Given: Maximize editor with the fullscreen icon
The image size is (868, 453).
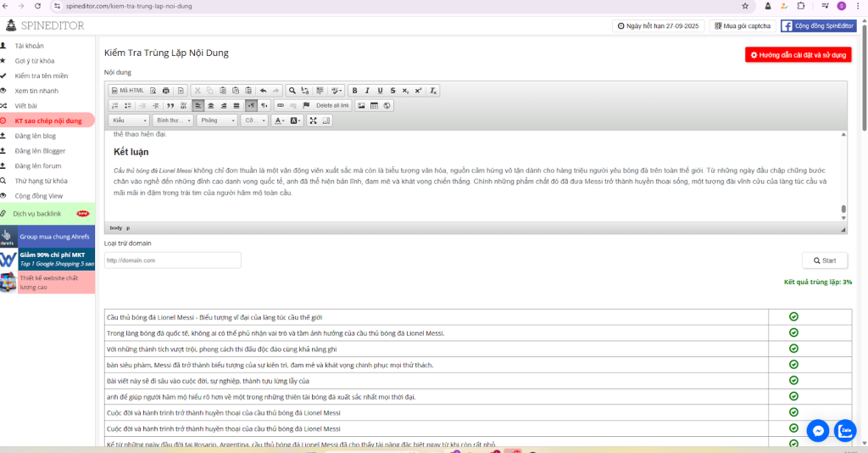Looking at the screenshot, I should tap(313, 120).
